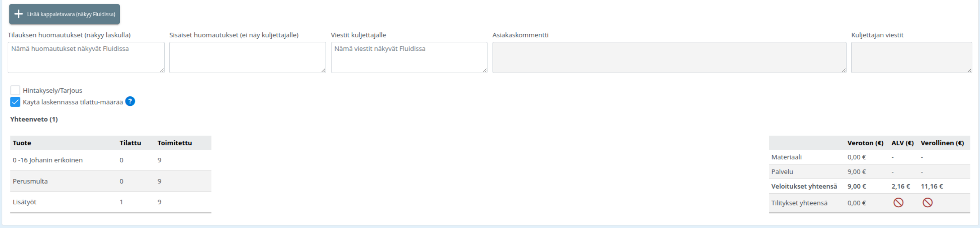Focus the Viestit kuljettajalle text area
The image size is (980, 228).
409,58
